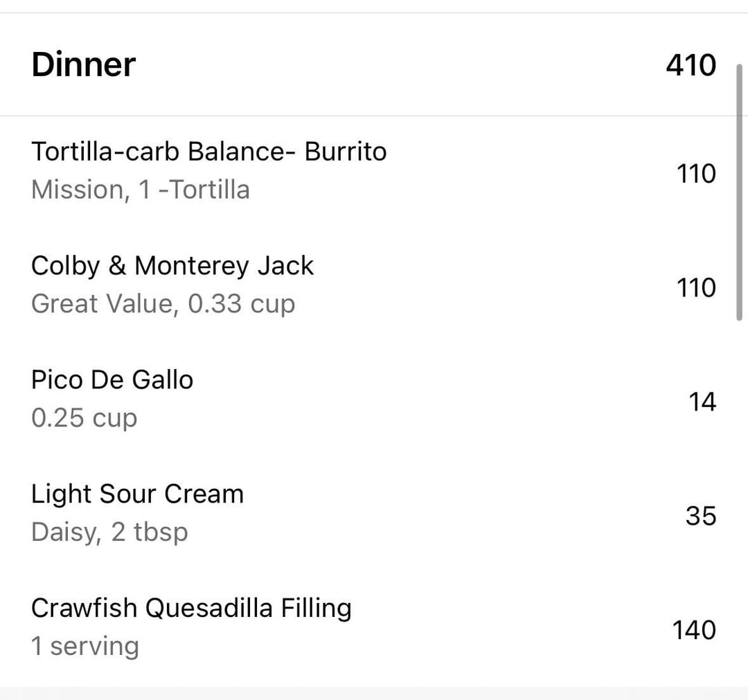
Task: Click the Daisy, 2 tbsp serving label
Action: [109, 532]
